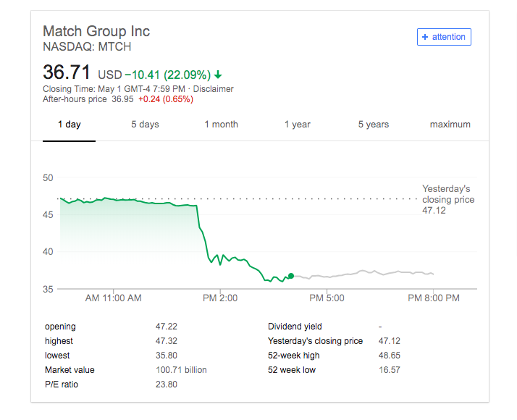This screenshot has height=420, width=517.
Task: Click the green down arrow icon
Action: tap(218, 75)
